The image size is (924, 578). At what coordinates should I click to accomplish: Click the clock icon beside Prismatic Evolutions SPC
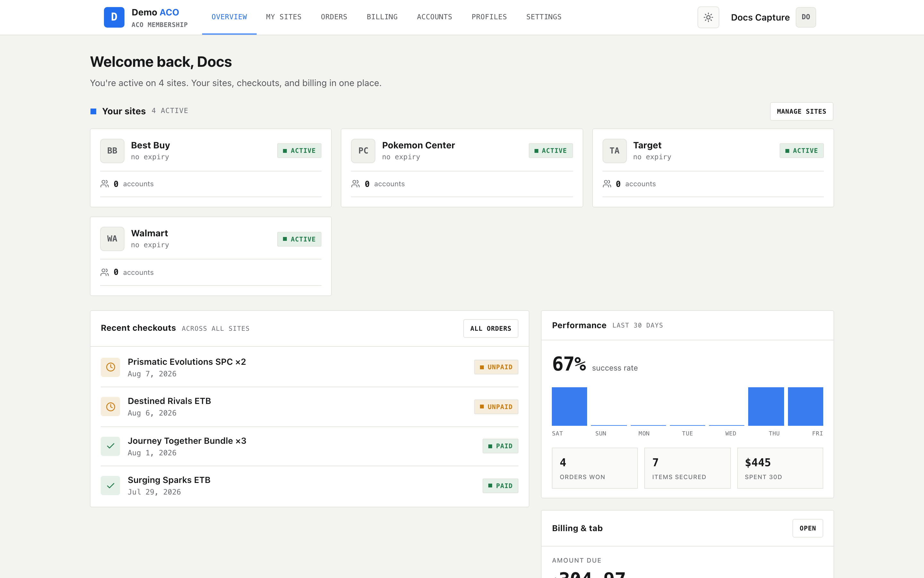110,367
